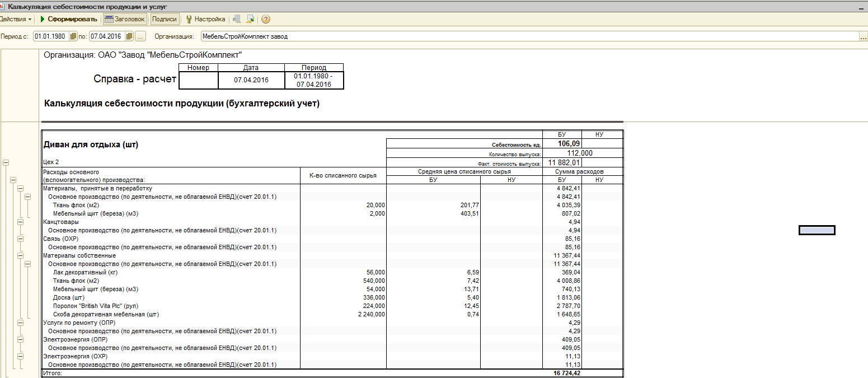Click the Сформировать button

(68, 19)
